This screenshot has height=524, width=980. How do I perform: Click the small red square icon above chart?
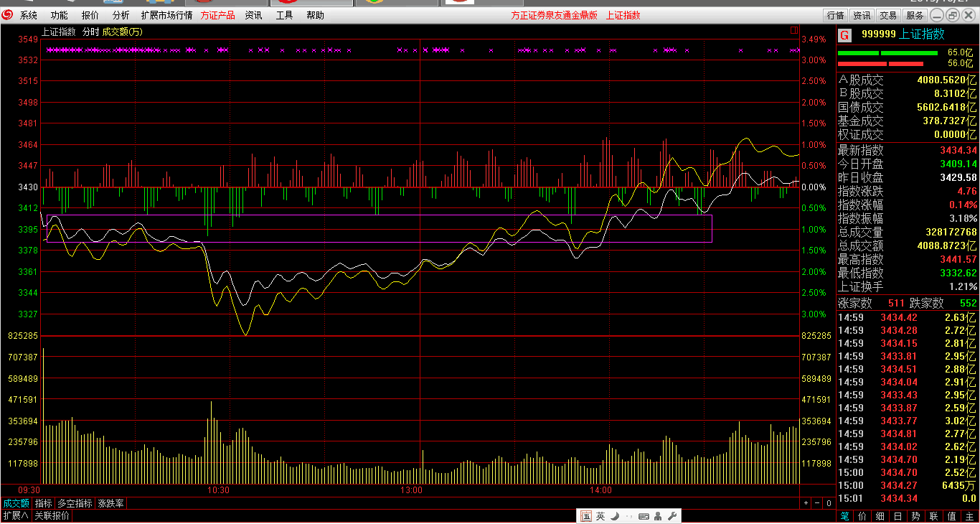click(794, 31)
